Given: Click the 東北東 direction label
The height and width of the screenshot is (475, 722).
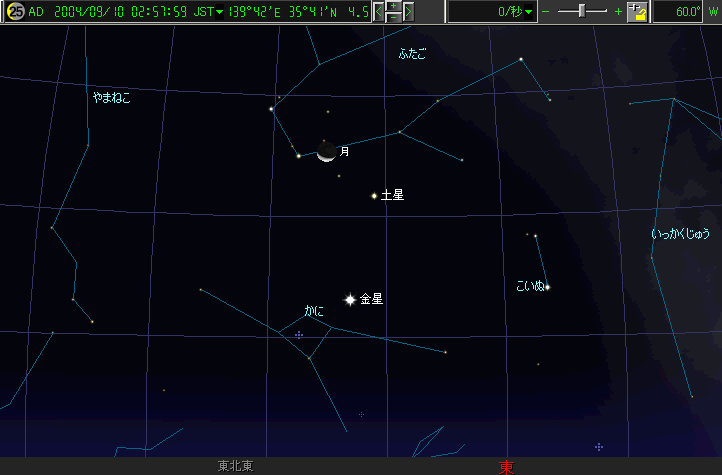Looking at the screenshot, I should 235,467.
